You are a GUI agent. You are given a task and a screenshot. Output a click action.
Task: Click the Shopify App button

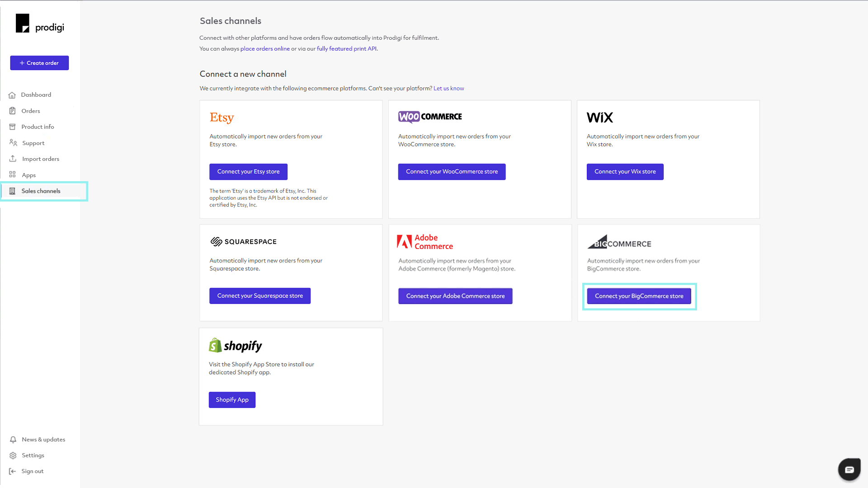(x=232, y=399)
